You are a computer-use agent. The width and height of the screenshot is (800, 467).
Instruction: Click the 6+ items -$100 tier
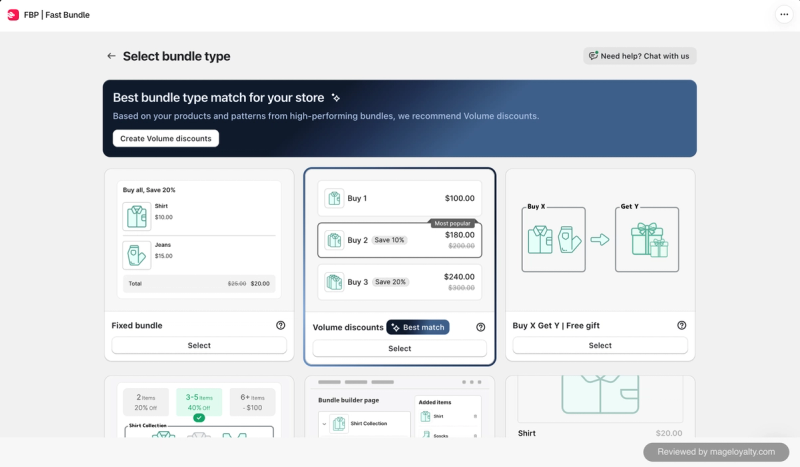(253, 402)
